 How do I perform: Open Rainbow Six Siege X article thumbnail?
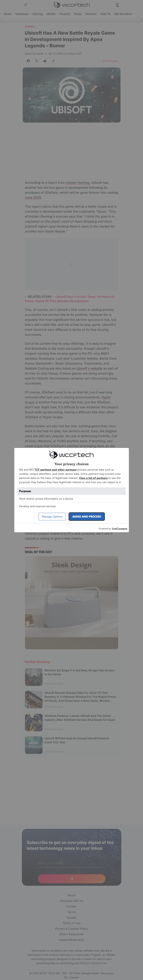coord(33,677)
